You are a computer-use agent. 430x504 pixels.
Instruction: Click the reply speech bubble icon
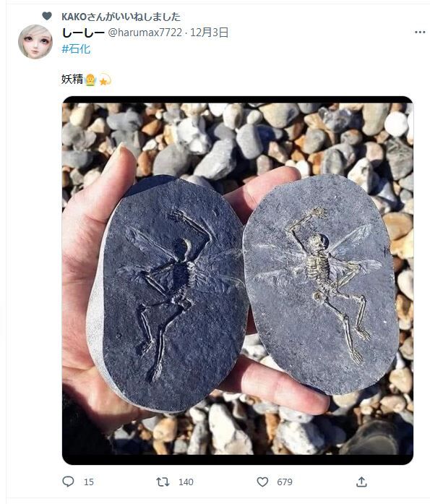pyautogui.click(x=68, y=482)
